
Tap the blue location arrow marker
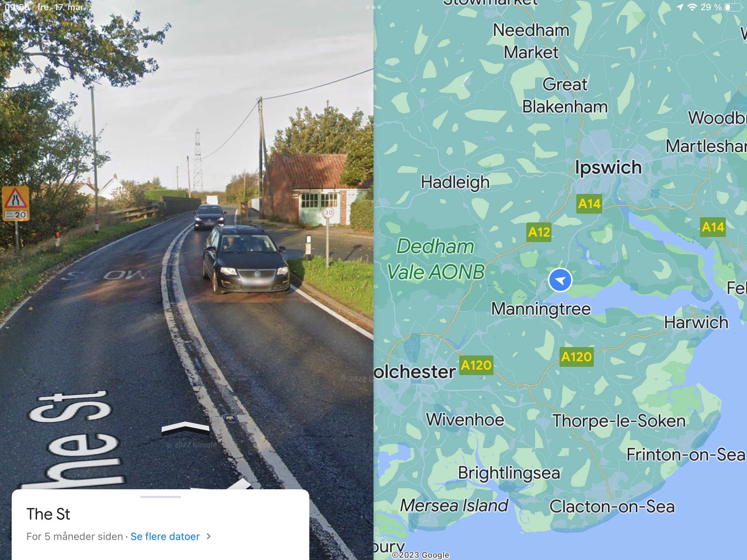[560, 280]
